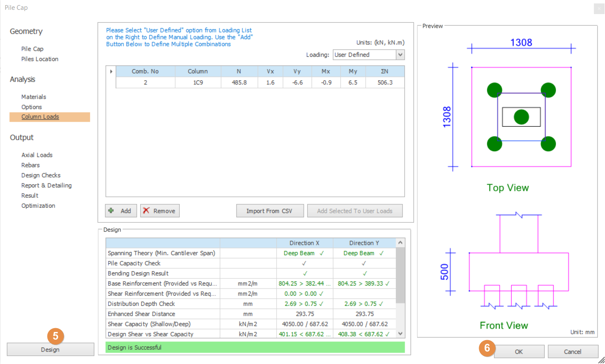This screenshot has height=364, width=605.
Task: Select the Mx value -0.9
Action: coord(326,82)
